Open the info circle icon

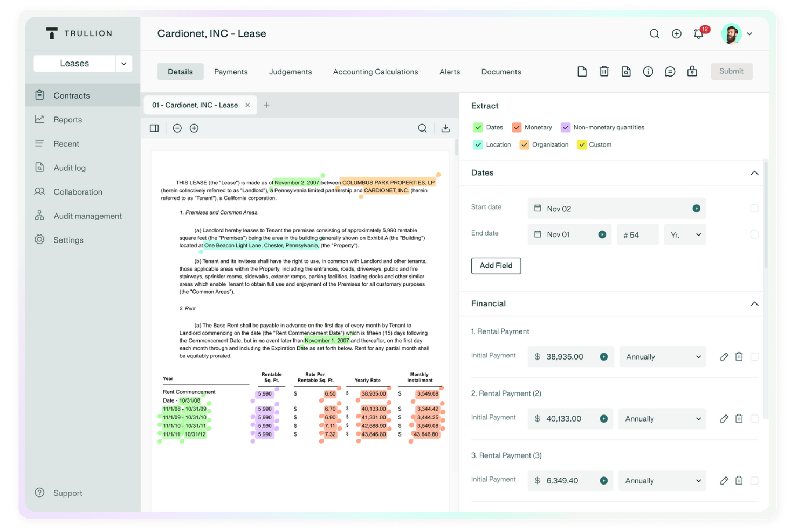[x=648, y=72]
